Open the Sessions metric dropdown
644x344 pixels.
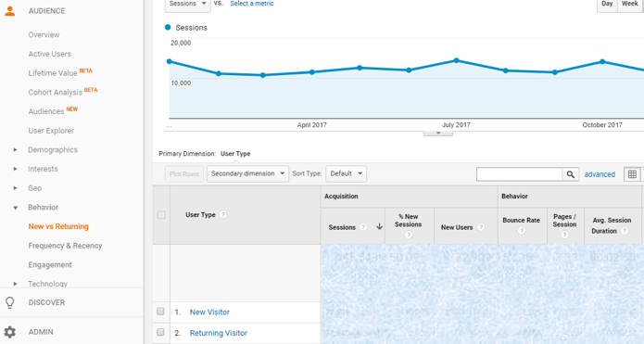click(188, 4)
